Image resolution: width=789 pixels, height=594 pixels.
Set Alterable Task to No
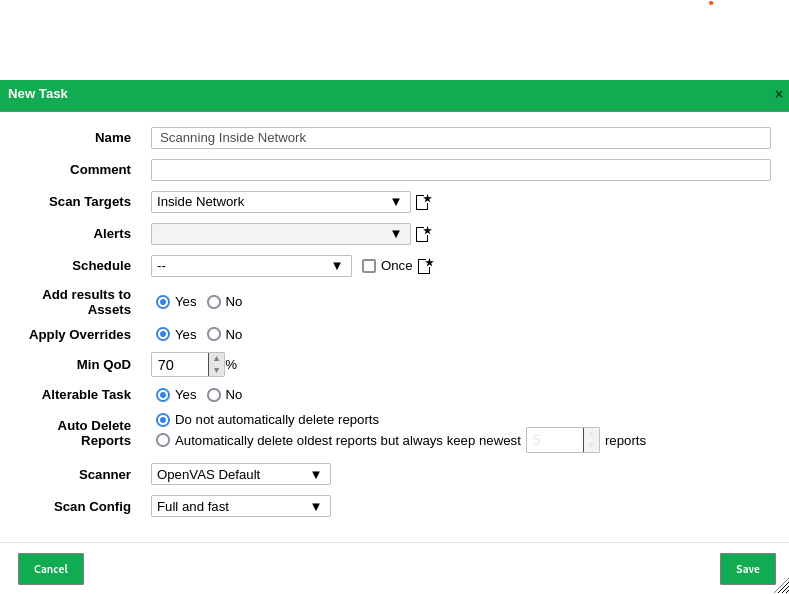tap(214, 395)
